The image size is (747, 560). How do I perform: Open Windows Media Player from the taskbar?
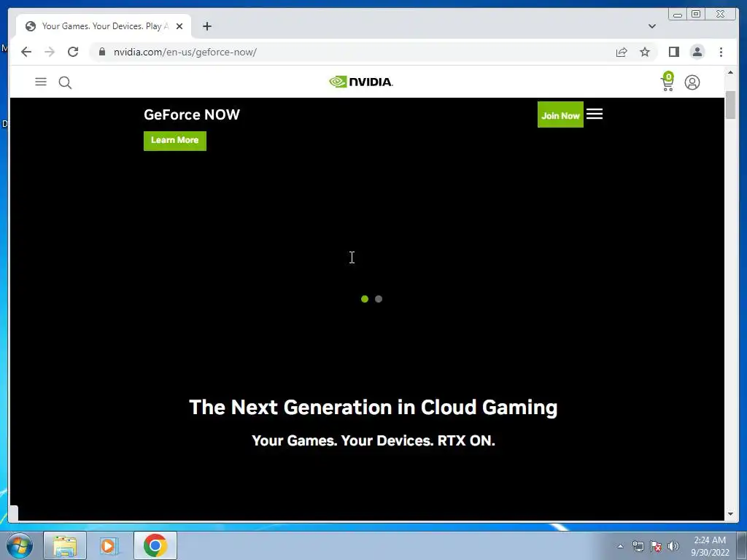point(109,545)
